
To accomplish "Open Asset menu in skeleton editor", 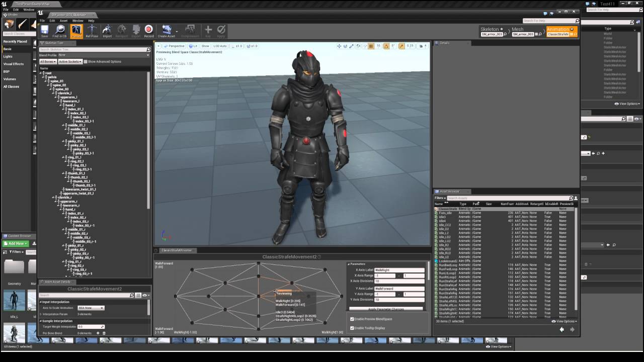I will pyautogui.click(x=63, y=21).
